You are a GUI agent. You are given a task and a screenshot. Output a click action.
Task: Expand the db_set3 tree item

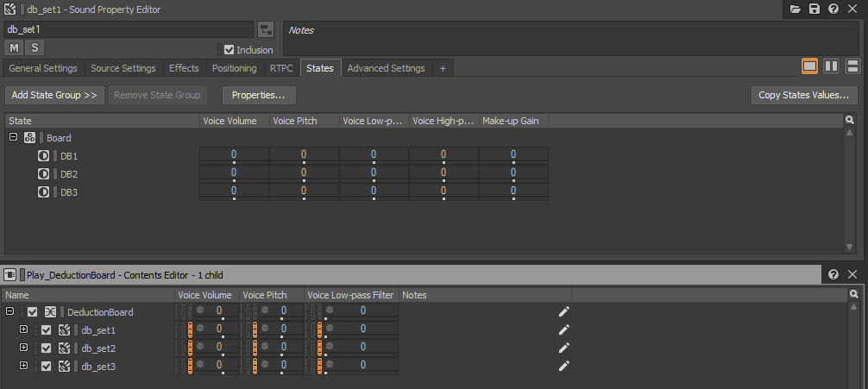[23, 366]
